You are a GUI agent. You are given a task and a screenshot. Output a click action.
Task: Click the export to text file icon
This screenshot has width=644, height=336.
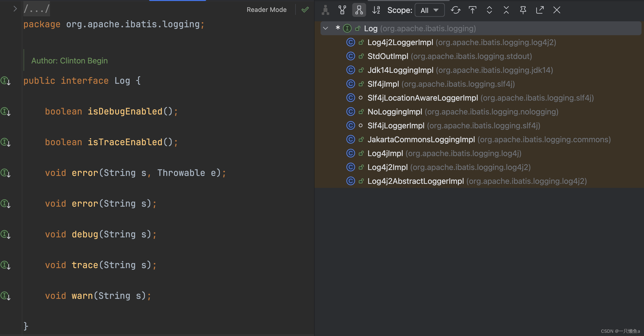coord(540,10)
